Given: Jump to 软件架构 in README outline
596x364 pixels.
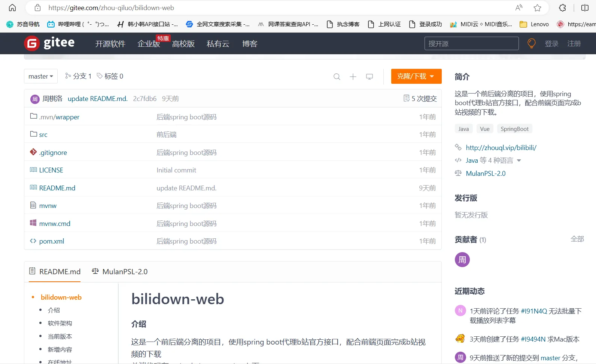Looking at the screenshot, I should point(60,323).
